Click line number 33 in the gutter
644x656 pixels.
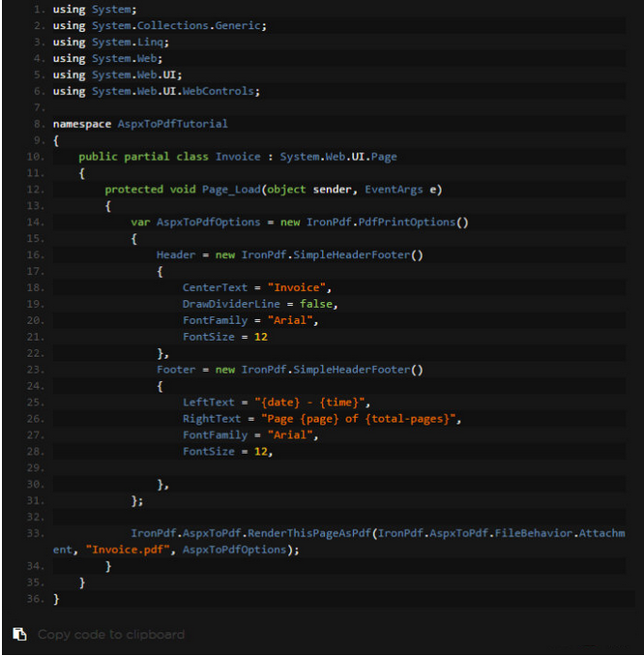35,533
